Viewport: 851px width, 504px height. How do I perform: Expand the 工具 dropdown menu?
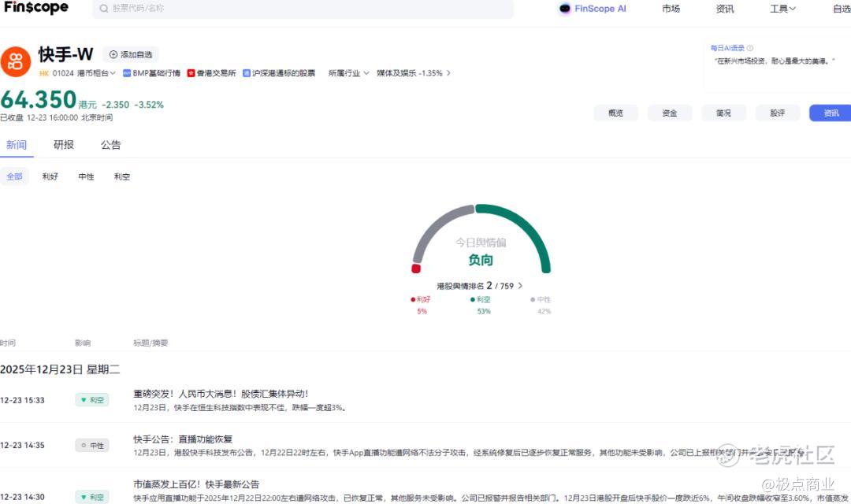(x=782, y=9)
